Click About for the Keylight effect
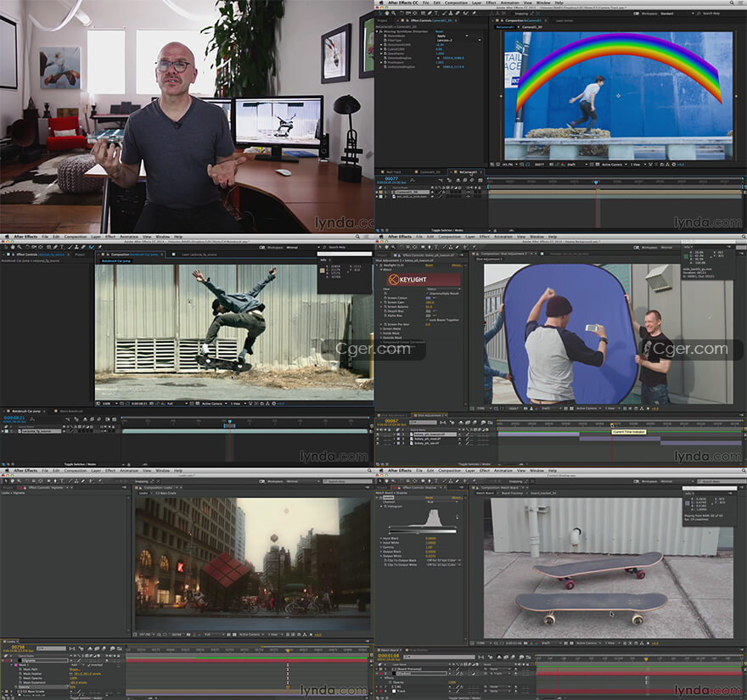Image resolution: width=747 pixels, height=700 pixels. (x=457, y=266)
